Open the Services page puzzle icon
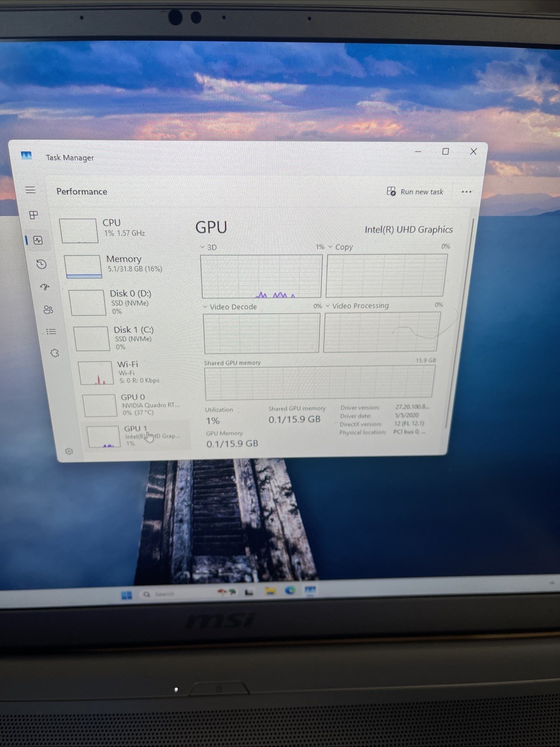The image size is (560, 747). 55,353
